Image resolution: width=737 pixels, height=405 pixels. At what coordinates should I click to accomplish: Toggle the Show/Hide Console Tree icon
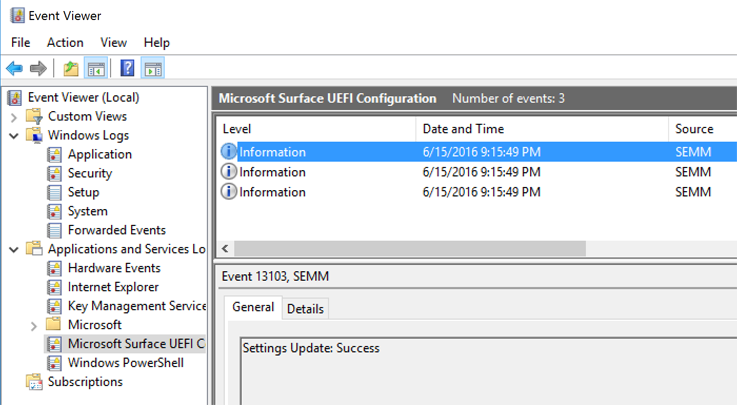click(x=96, y=69)
